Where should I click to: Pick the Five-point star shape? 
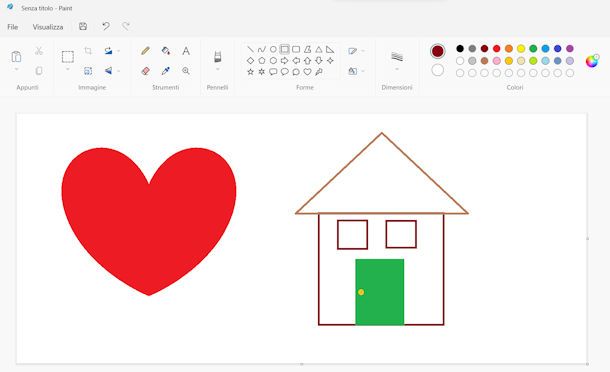pos(250,72)
